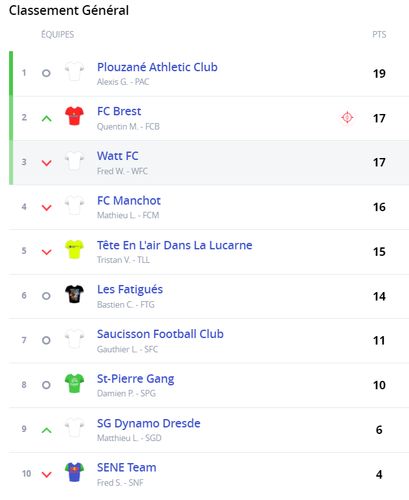The width and height of the screenshot is (409, 500).
Task: Open the FC Manchot team page
Action: [129, 200]
